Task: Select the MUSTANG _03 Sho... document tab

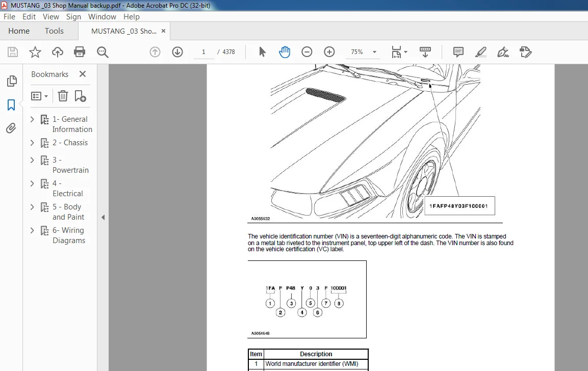Action: pyautogui.click(x=124, y=31)
